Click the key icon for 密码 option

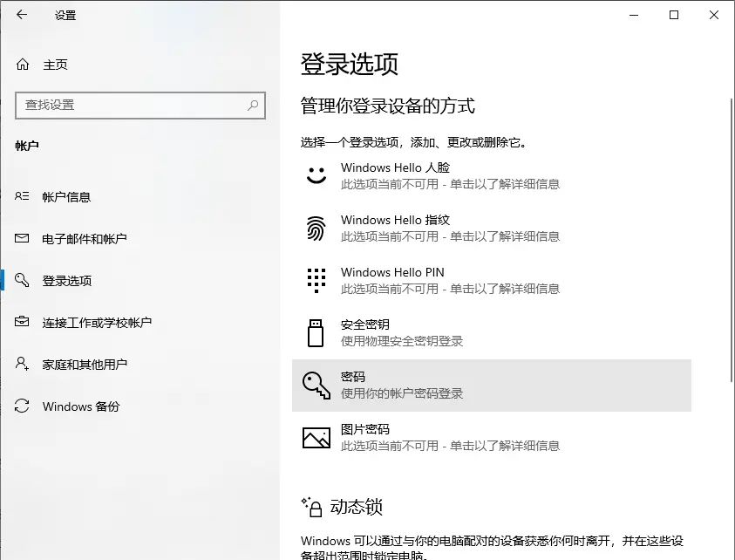(x=316, y=385)
